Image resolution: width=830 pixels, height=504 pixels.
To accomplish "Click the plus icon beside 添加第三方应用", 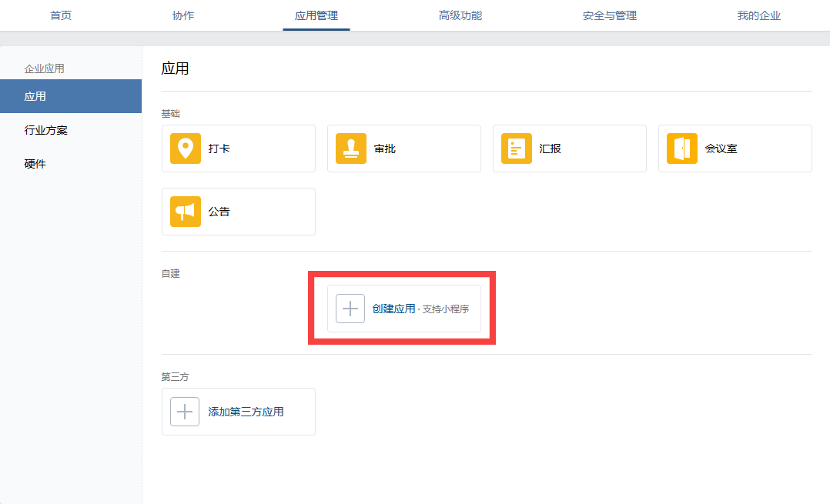I will [x=185, y=412].
